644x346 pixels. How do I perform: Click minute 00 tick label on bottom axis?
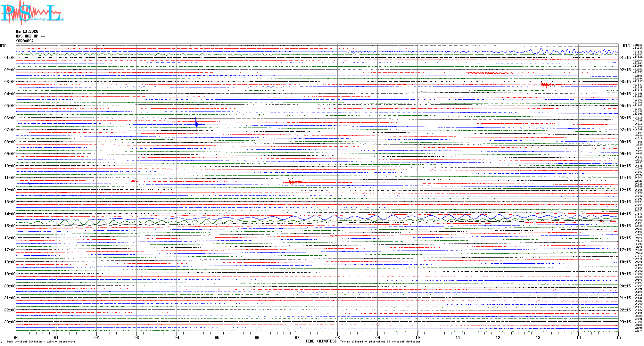(x=16, y=338)
